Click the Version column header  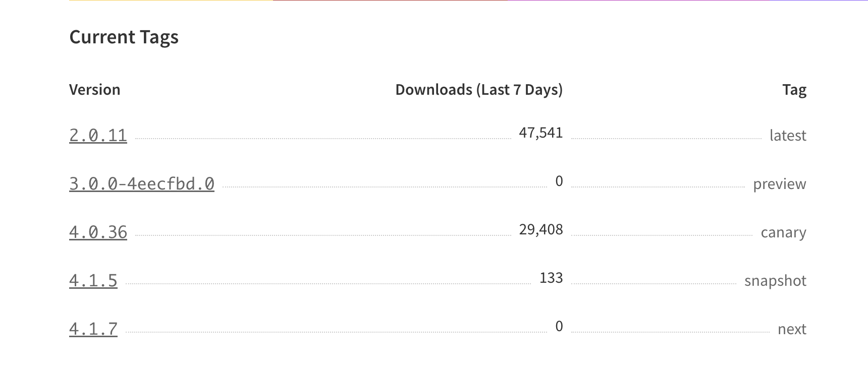tap(95, 90)
